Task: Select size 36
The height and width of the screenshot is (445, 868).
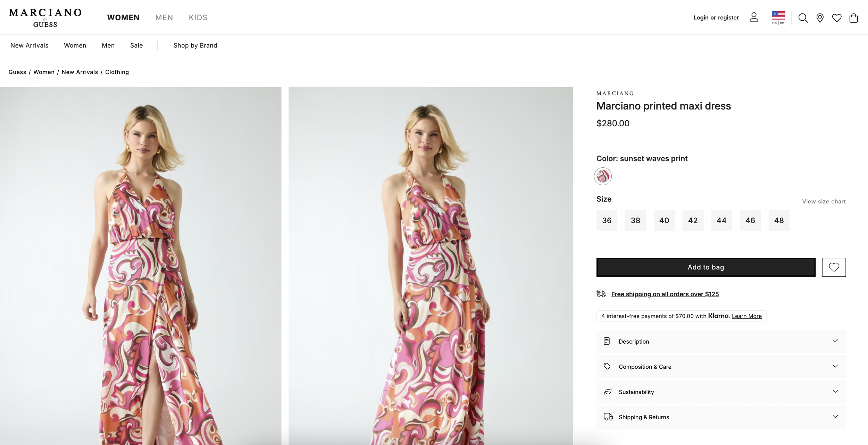Action: click(x=607, y=220)
